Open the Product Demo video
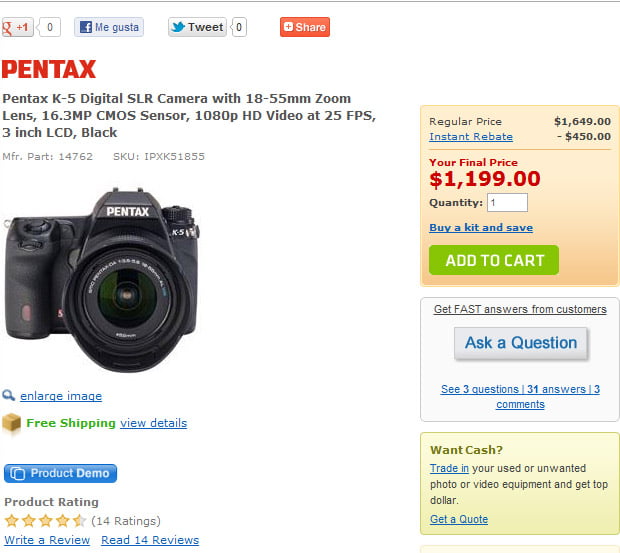Screen dimensions: 620x553 61,473
